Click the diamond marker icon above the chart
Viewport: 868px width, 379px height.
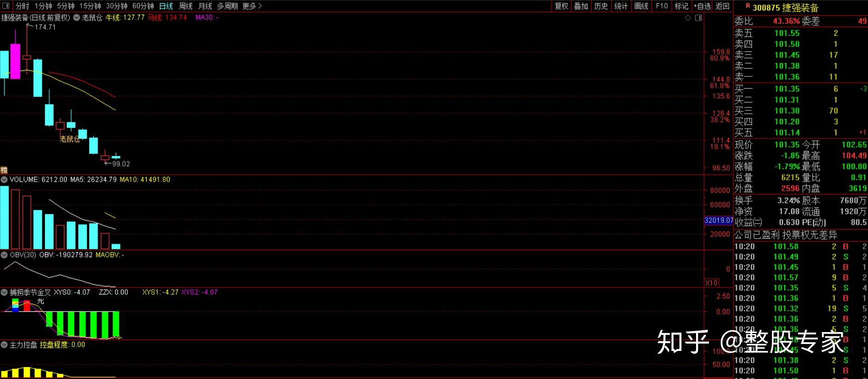coord(688,18)
